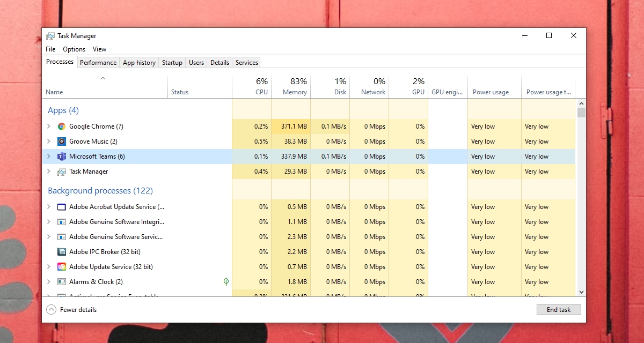Click the scrollbar down arrow
644x343 pixels.
[x=581, y=292]
